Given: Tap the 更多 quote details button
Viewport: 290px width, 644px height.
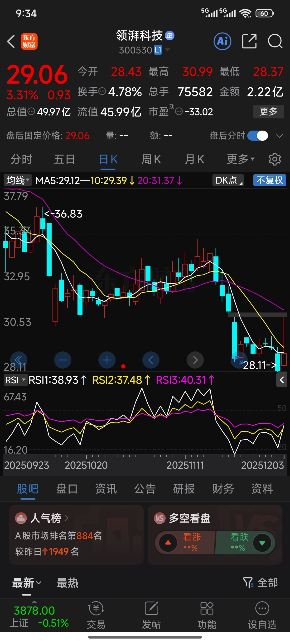Looking at the screenshot, I should click(x=268, y=112).
